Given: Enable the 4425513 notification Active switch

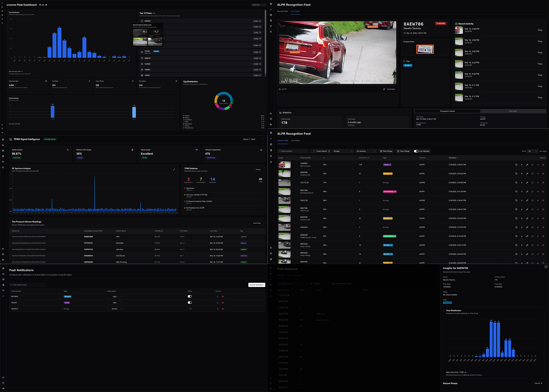Looking at the screenshot, I should click(190, 309).
